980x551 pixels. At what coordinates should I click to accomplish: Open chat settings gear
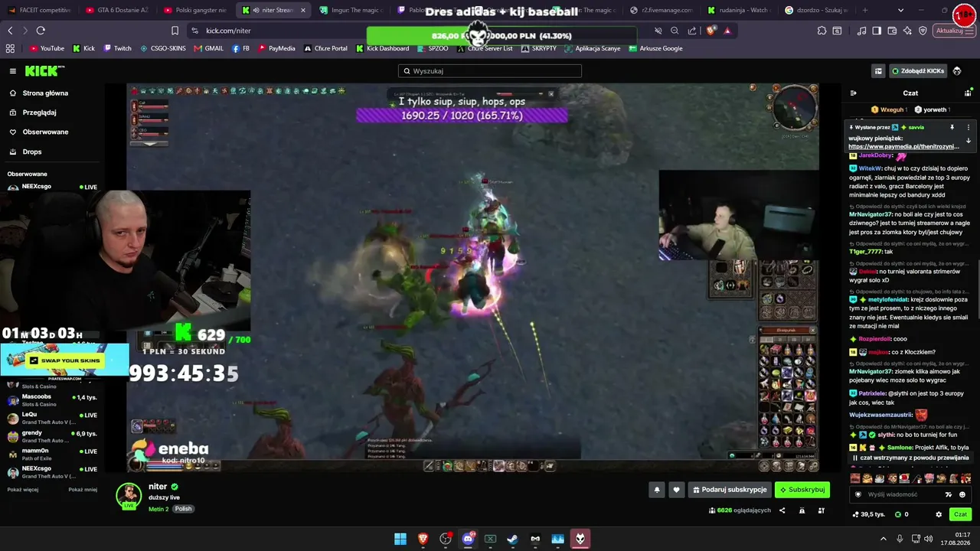tap(939, 514)
